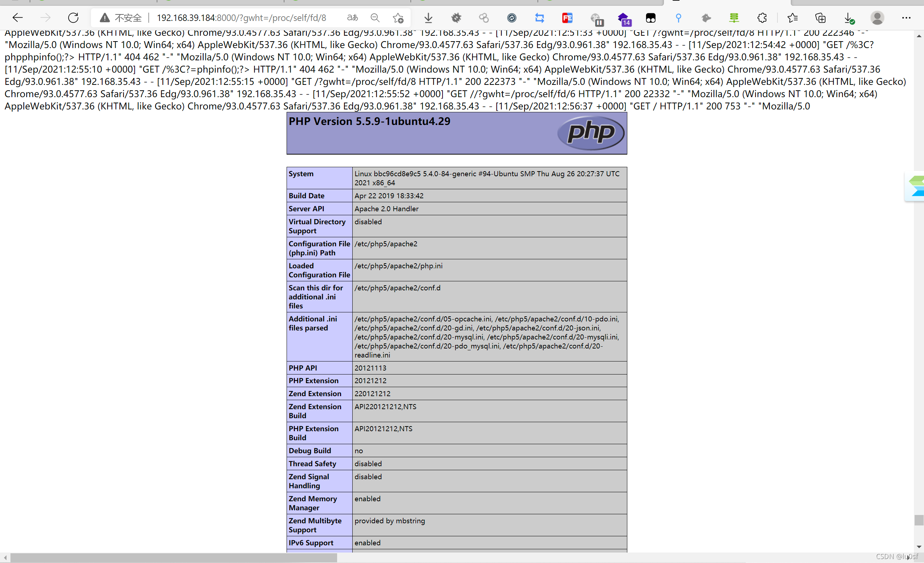Click the zoom out magnifier icon
The image size is (924, 563).
click(x=375, y=18)
